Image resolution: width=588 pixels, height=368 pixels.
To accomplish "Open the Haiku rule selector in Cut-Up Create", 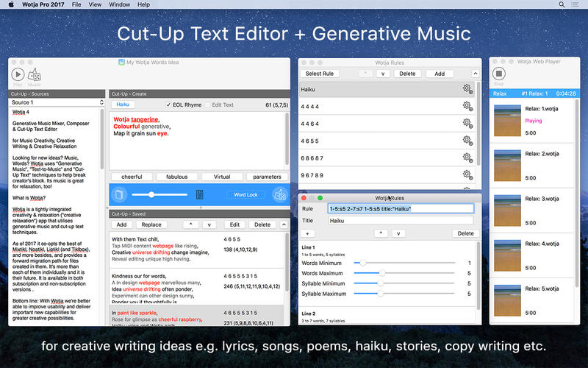I will click(x=123, y=105).
